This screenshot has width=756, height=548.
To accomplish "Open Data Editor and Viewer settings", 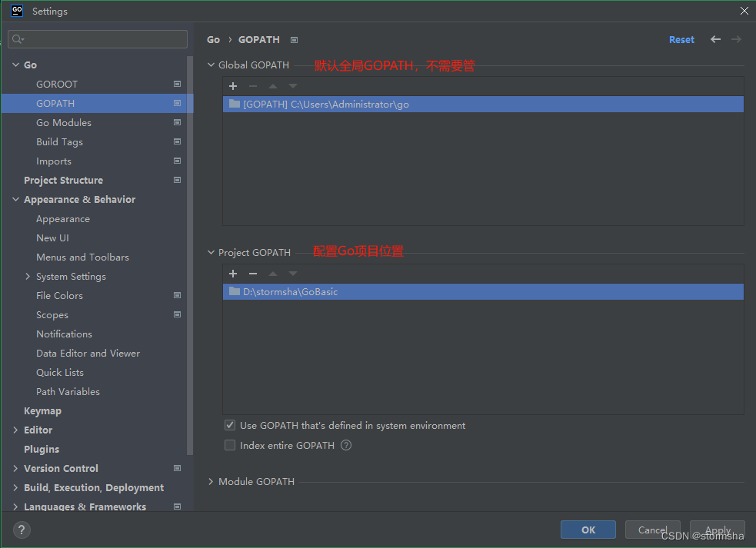I will (x=88, y=354).
